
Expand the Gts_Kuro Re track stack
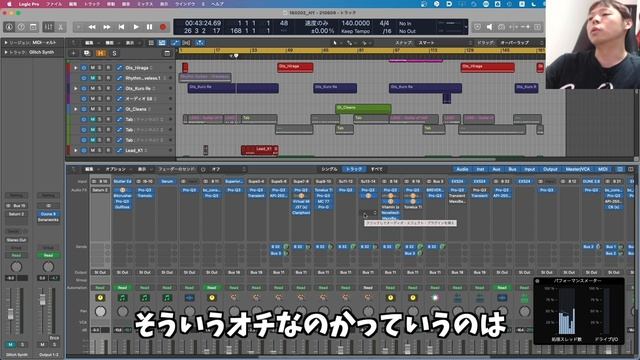pyautogui.click(x=76, y=88)
